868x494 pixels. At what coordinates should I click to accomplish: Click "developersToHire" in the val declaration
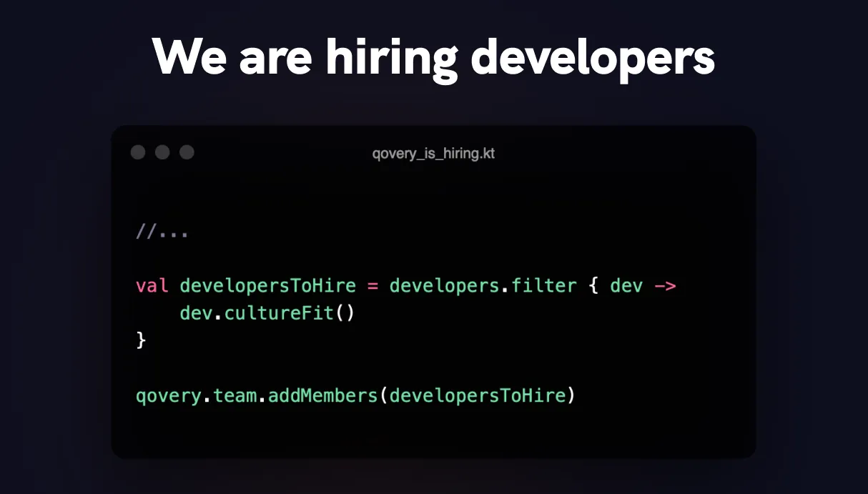[268, 286]
